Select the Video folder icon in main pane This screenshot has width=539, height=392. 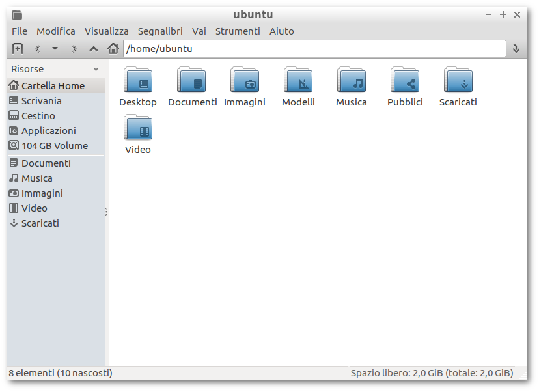(138, 127)
